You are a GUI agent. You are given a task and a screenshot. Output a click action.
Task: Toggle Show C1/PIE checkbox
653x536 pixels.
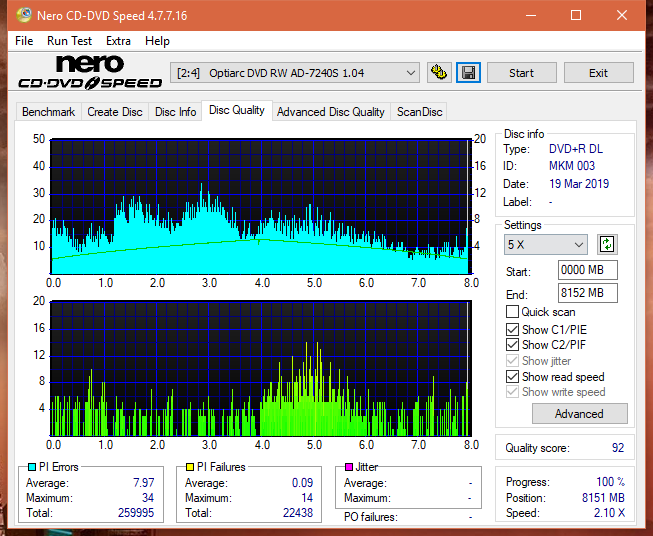pos(512,329)
